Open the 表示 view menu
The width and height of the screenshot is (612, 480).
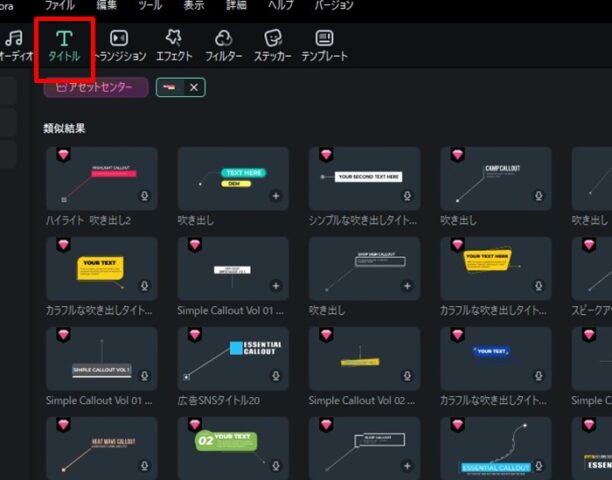194,6
